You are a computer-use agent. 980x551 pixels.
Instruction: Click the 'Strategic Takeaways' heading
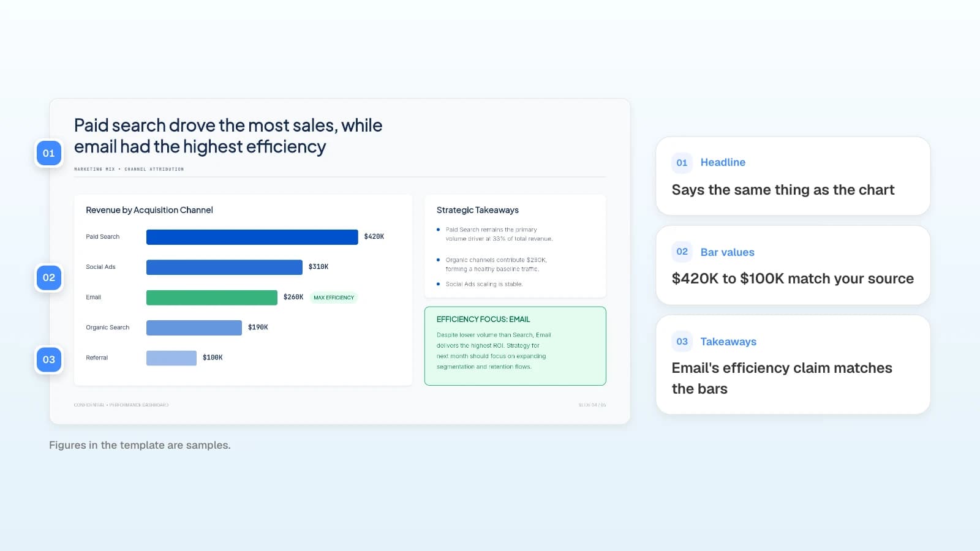tap(478, 210)
